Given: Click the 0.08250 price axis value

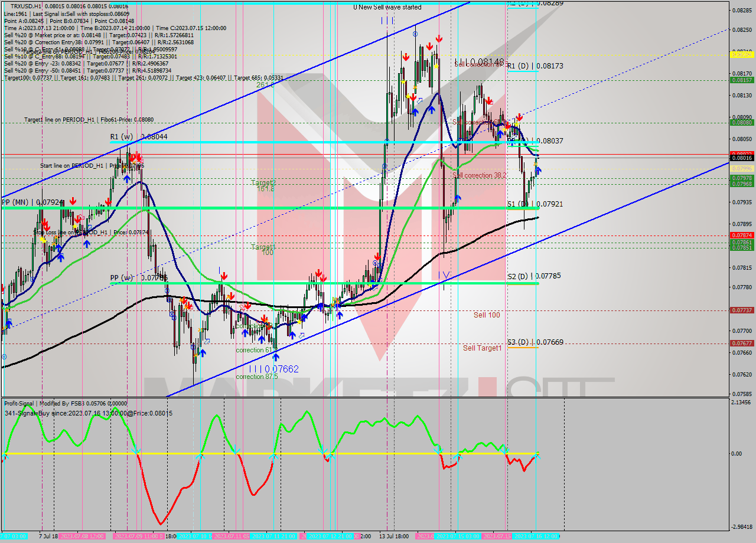Looking at the screenshot, I should click(742, 30).
